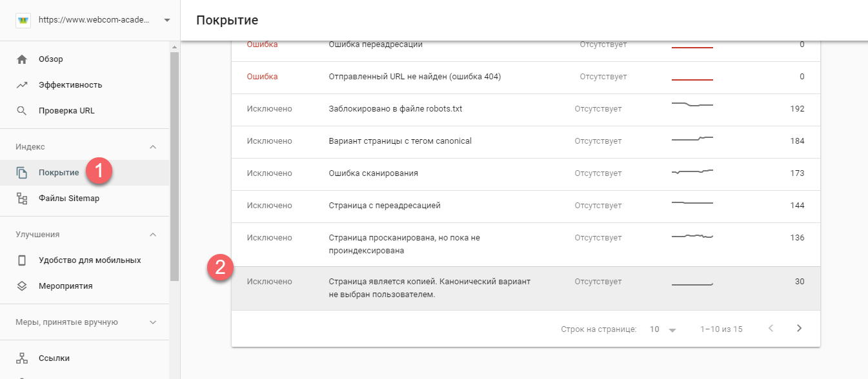Click the Performance trend arrow icon

22,85
